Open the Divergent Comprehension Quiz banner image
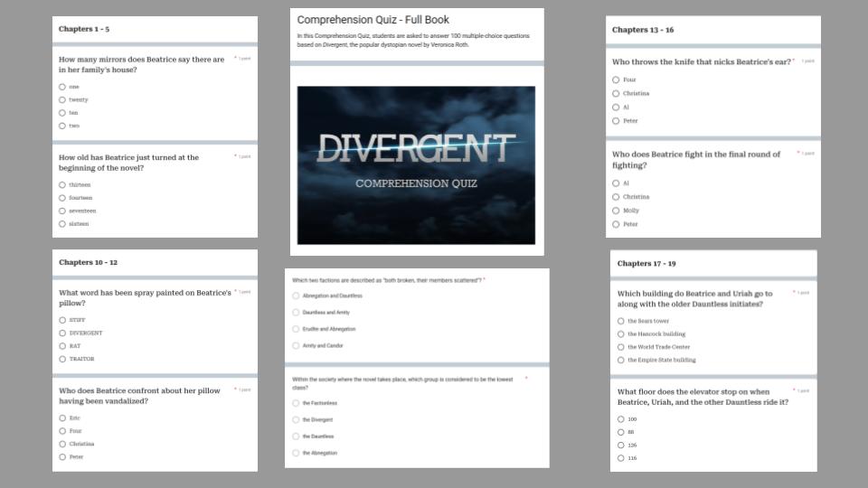Image resolution: width=868 pixels, height=488 pixels. 416,165
